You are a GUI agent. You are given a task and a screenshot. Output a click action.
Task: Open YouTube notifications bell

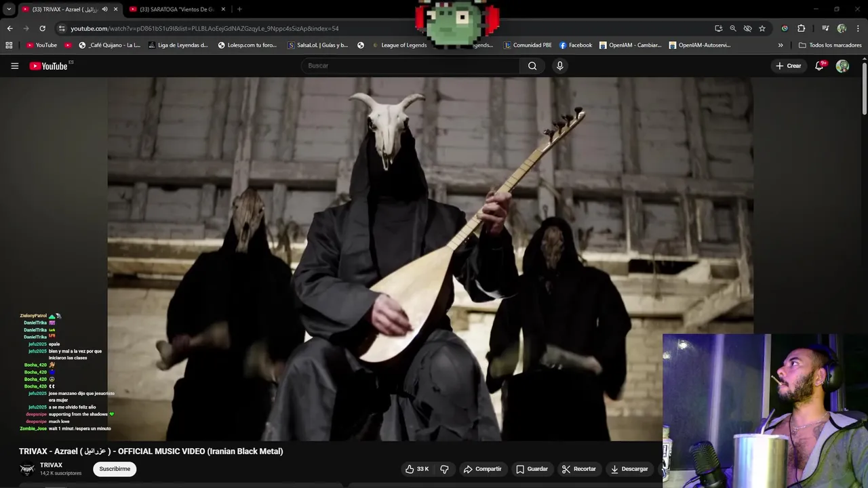[819, 66]
